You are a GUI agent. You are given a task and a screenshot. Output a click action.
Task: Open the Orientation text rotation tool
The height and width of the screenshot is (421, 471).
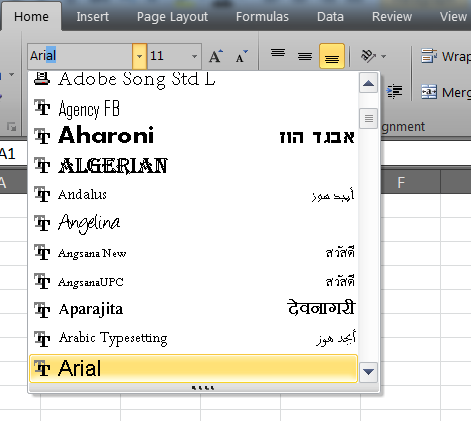[x=368, y=56]
